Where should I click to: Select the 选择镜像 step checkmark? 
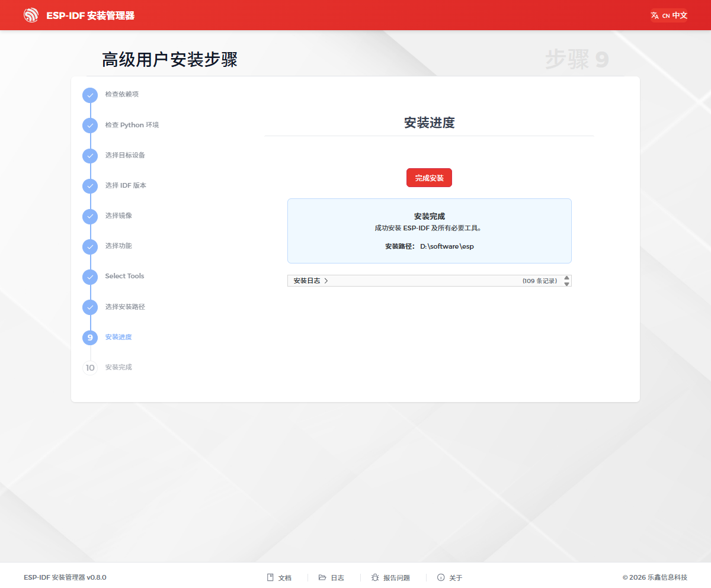[90, 216]
